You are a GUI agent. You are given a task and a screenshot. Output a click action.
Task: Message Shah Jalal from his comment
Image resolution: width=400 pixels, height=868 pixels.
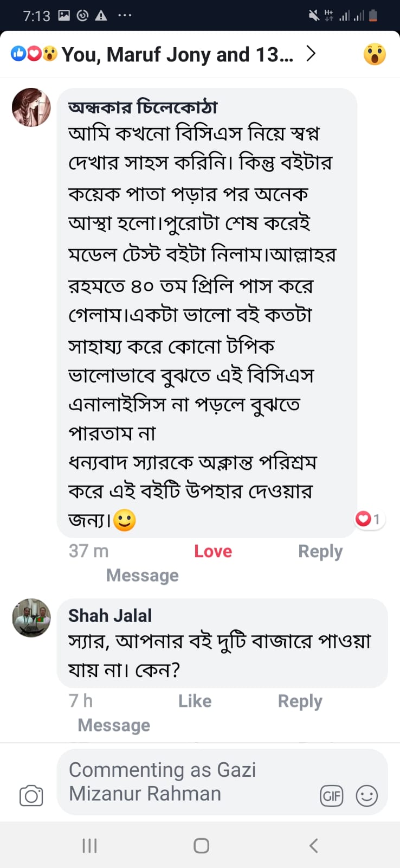click(x=114, y=725)
